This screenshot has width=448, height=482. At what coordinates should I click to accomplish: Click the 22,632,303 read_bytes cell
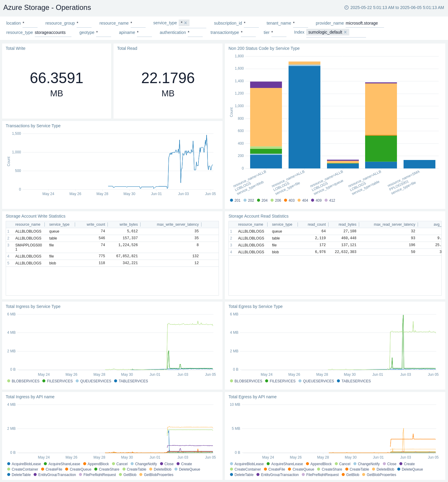coord(346,252)
